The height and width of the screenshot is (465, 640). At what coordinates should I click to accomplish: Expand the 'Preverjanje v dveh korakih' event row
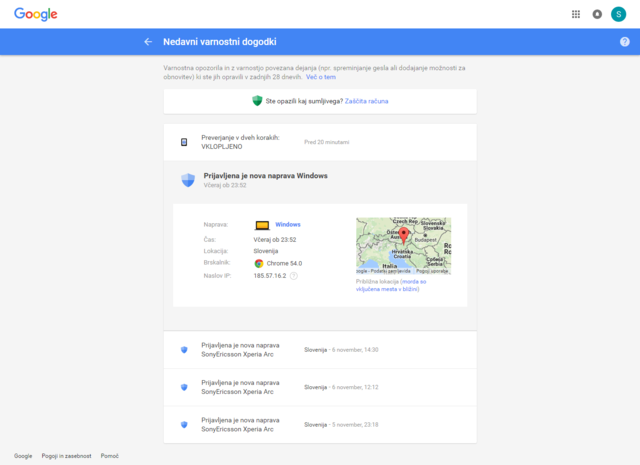tap(320, 142)
